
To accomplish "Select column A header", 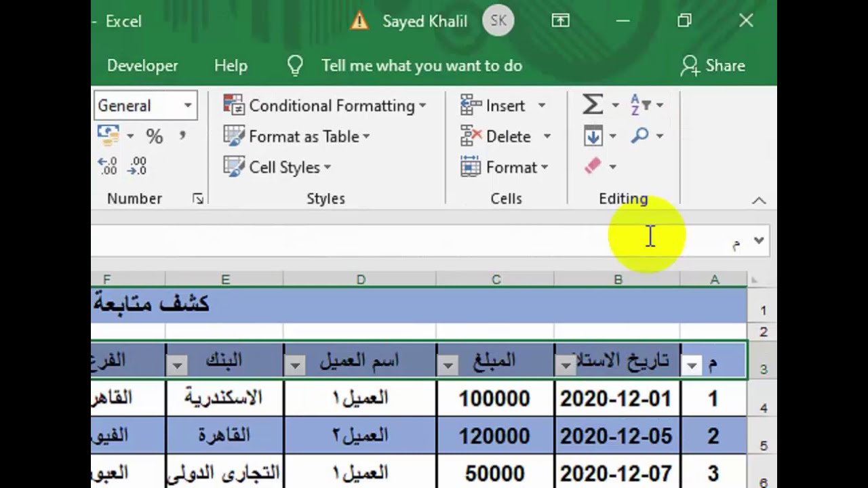I will pos(714,279).
